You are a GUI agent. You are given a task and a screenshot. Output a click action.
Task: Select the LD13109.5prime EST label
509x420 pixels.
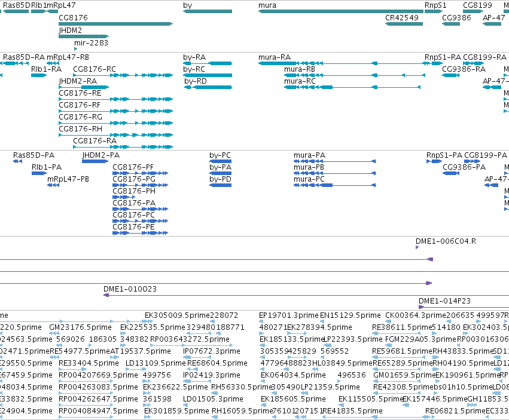tap(156, 363)
